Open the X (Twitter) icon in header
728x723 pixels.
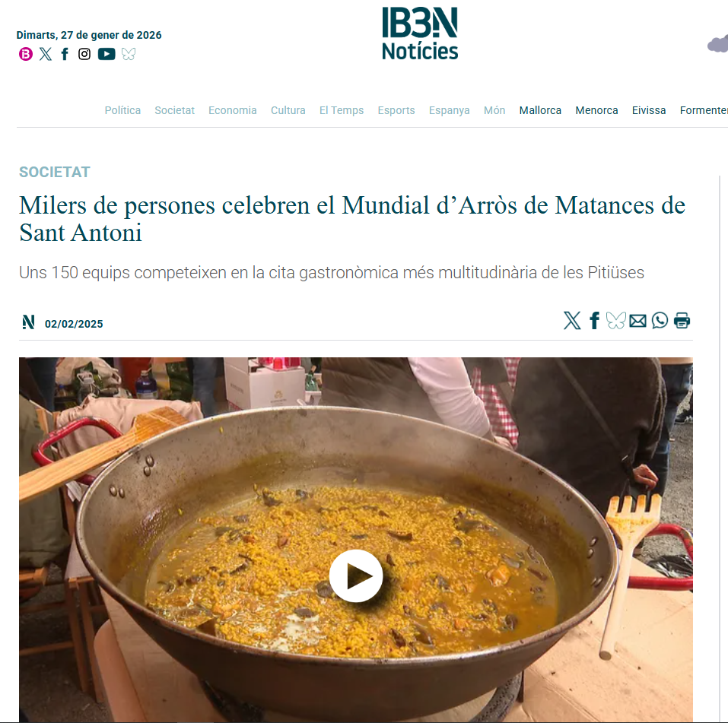point(46,54)
